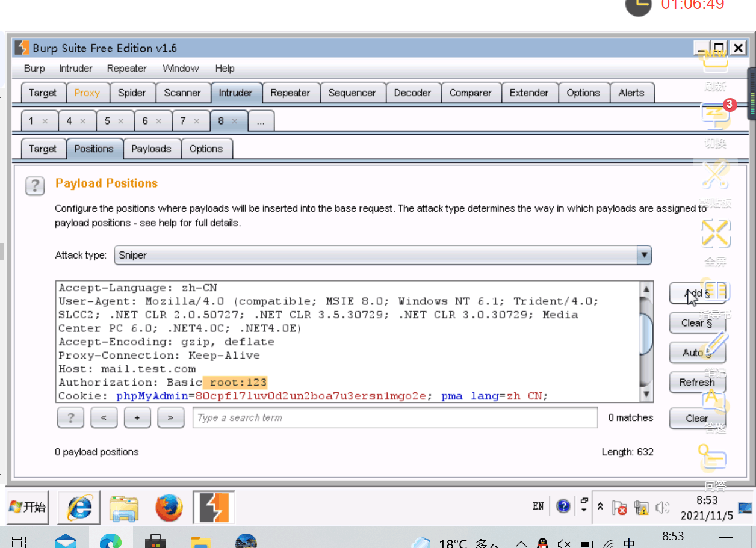This screenshot has height=548, width=756.
Task: Switch to the Decoder tool tab
Action: click(x=413, y=93)
